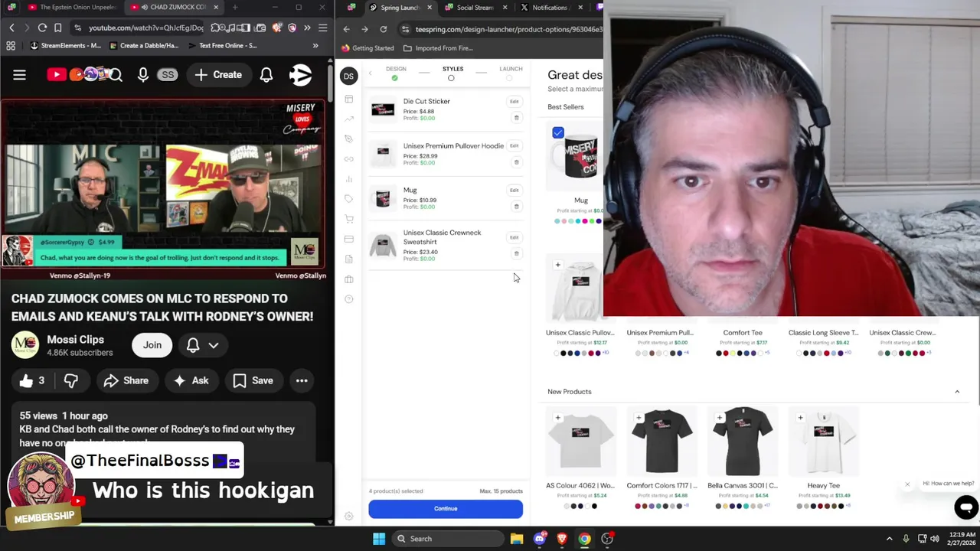Screen dimensions: 980x551
Task: Open more actions ellipsis under video
Action: click(x=302, y=380)
